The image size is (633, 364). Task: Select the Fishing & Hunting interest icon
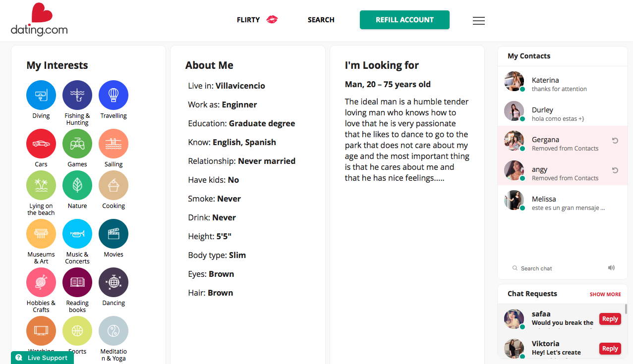[77, 95]
